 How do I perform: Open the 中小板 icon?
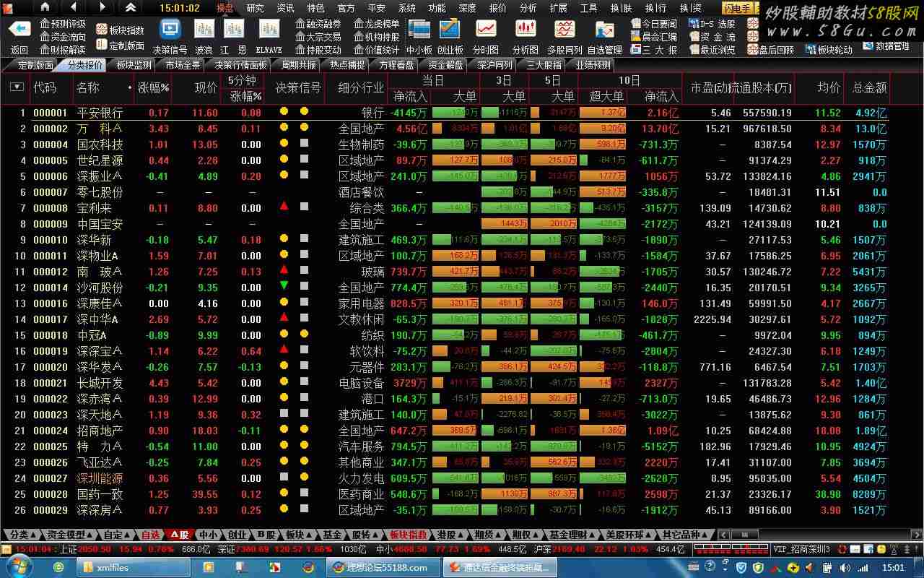pos(419,30)
